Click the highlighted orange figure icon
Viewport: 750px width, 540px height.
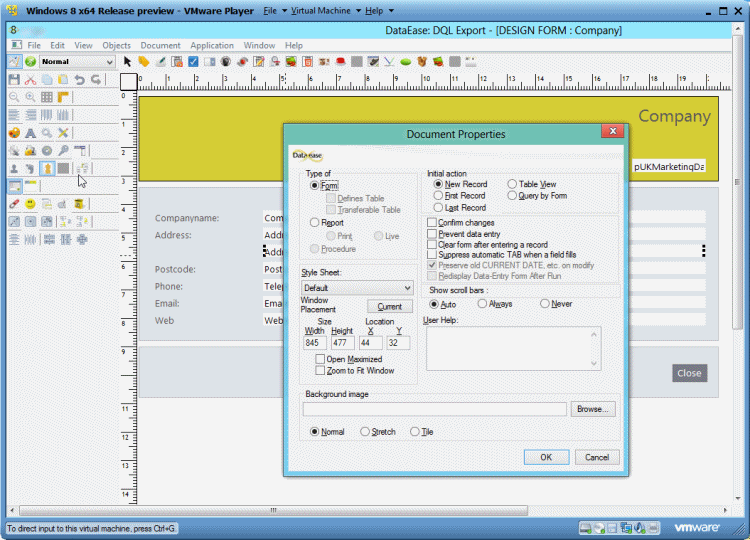coord(47,168)
